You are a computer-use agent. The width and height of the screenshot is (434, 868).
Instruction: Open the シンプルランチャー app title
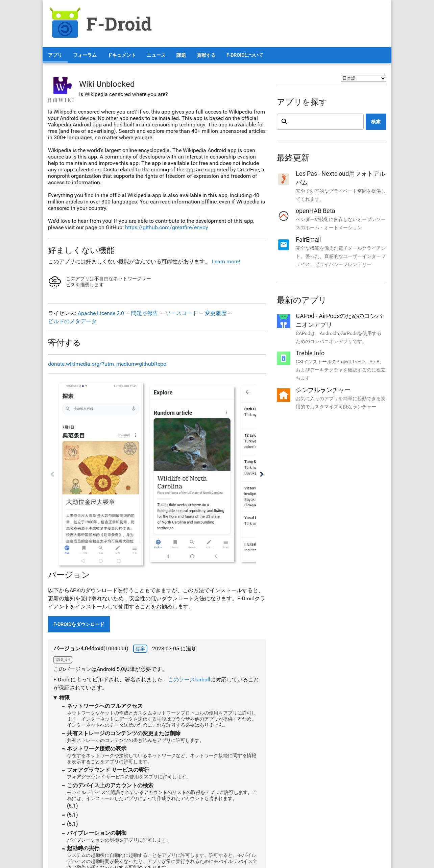pos(323,390)
